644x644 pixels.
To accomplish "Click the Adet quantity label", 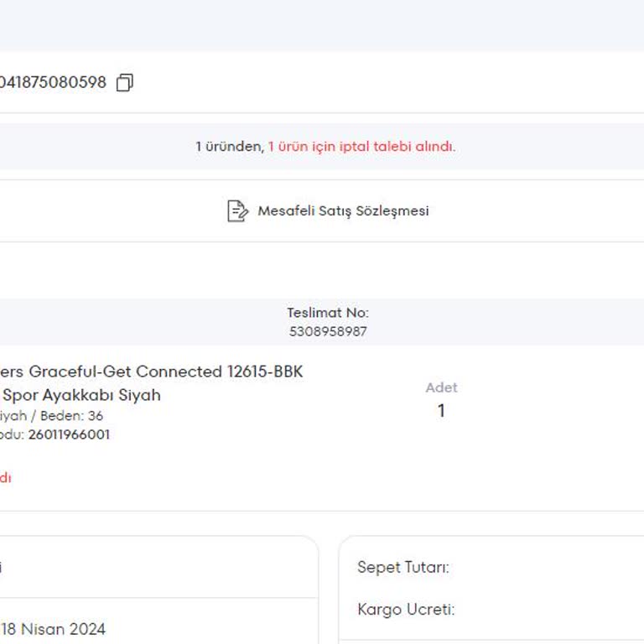I will click(x=441, y=387).
